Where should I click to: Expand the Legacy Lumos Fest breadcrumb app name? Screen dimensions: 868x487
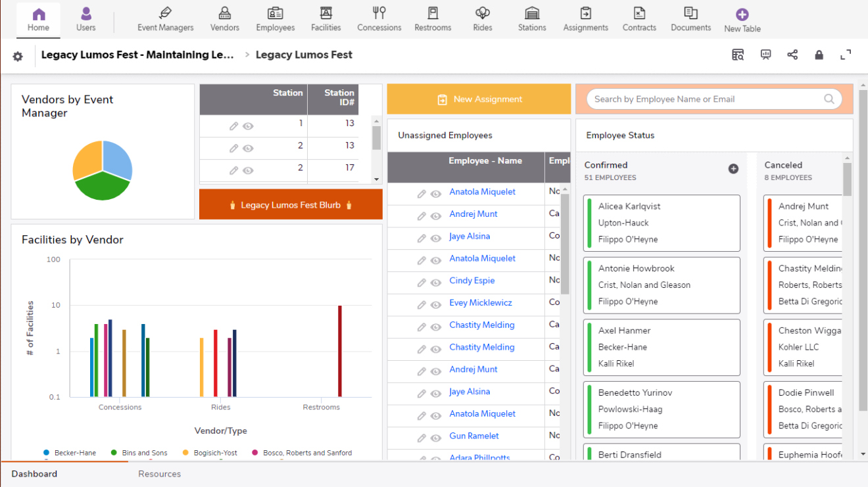pos(137,55)
